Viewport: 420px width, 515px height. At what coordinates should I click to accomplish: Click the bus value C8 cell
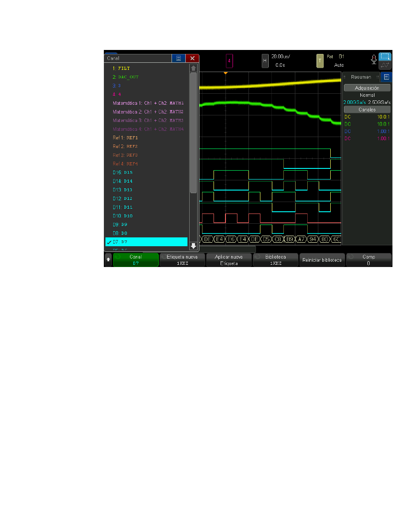point(278,240)
